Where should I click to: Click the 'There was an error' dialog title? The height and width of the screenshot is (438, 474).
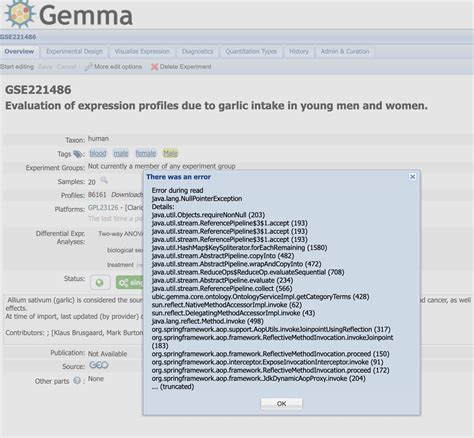(x=178, y=177)
